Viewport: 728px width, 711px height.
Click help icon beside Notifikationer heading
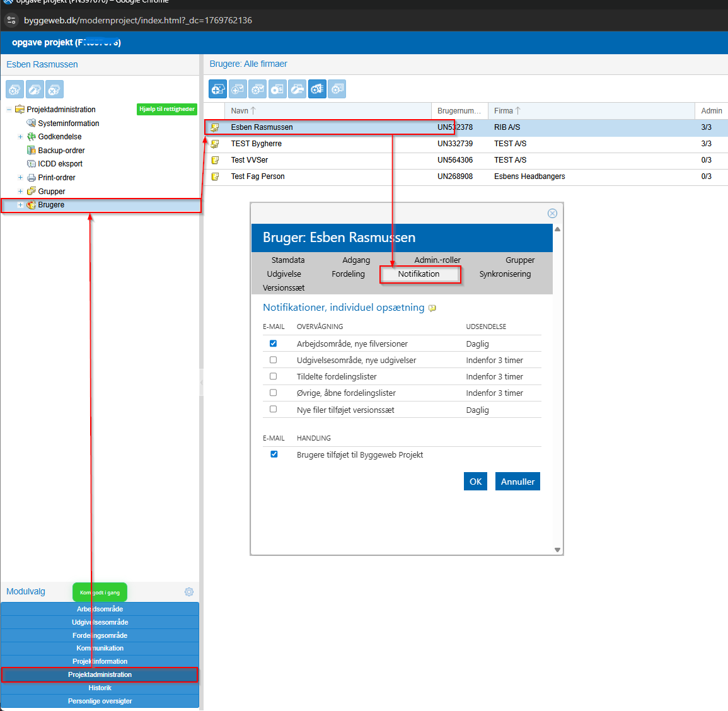pyautogui.click(x=432, y=308)
